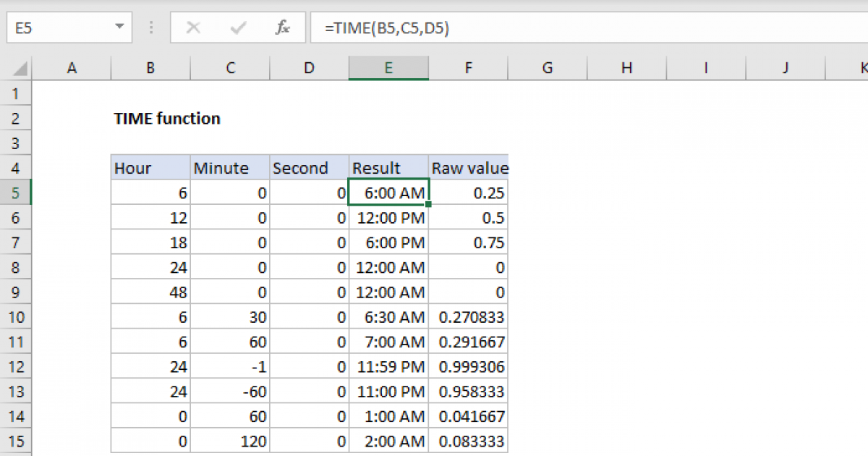The height and width of the screenshot is (456, 868).
Task: Select column H header
Action: (x=626, y=68)
